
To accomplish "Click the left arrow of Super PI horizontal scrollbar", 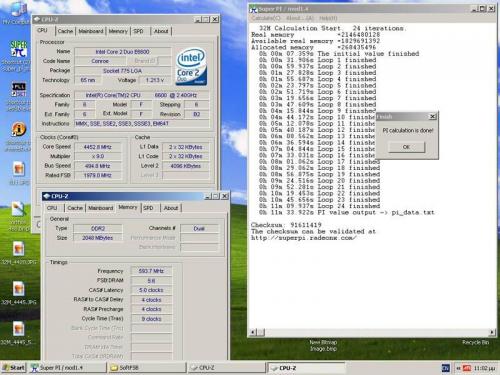I will 253,332.
